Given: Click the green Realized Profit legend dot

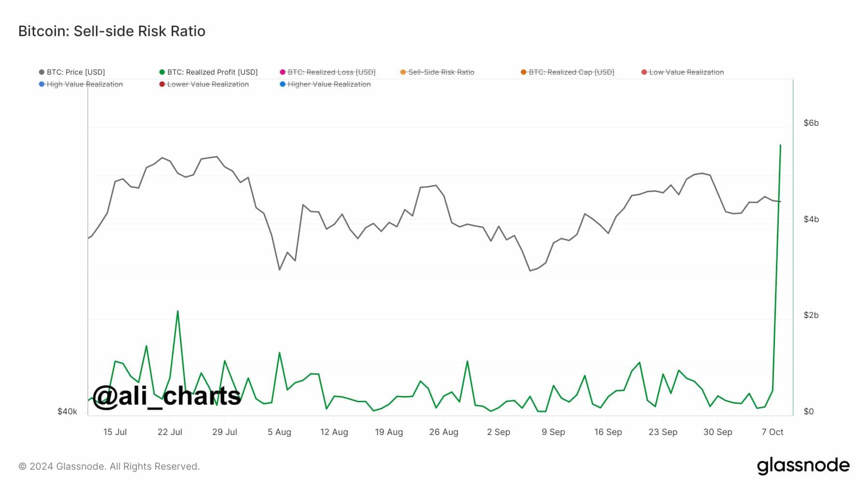Looking at the screenshot, I should coord(162,72).
